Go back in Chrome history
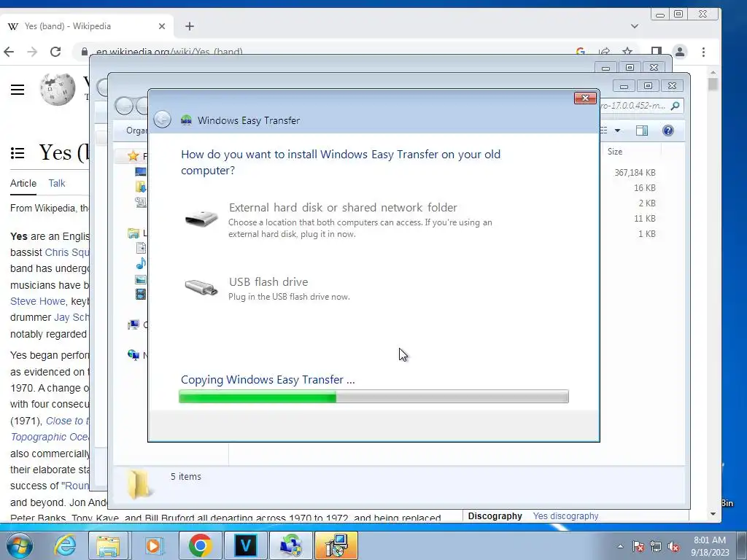This screenshot has width=747, height=560. coord(9,52)
